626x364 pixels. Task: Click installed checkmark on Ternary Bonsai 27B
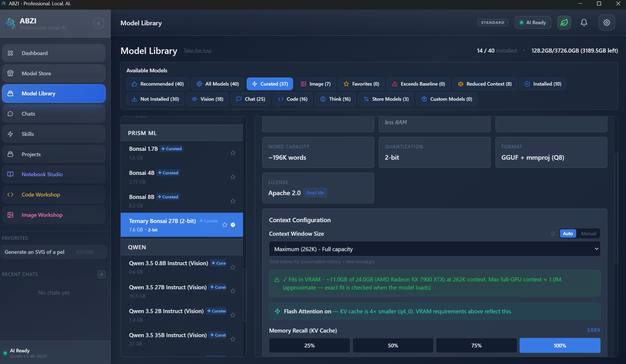coord(233,225)
